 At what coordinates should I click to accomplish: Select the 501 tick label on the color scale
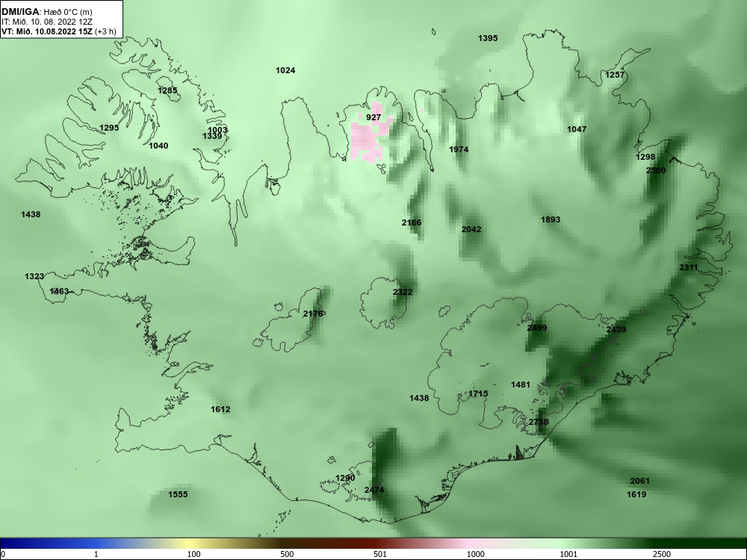click(x=380, y=554)
